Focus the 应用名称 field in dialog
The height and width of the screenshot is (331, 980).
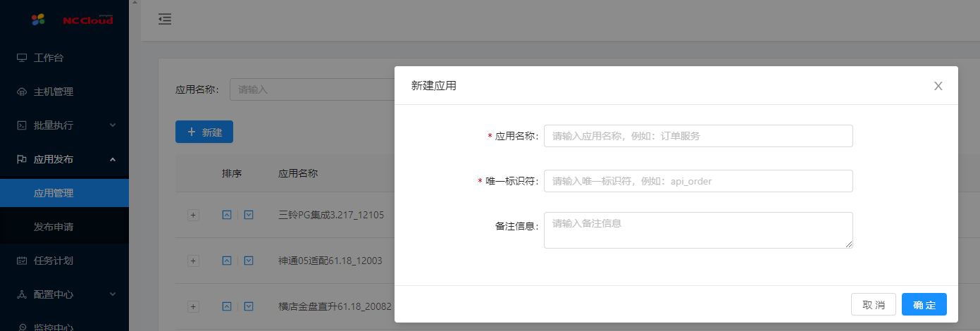698,136
